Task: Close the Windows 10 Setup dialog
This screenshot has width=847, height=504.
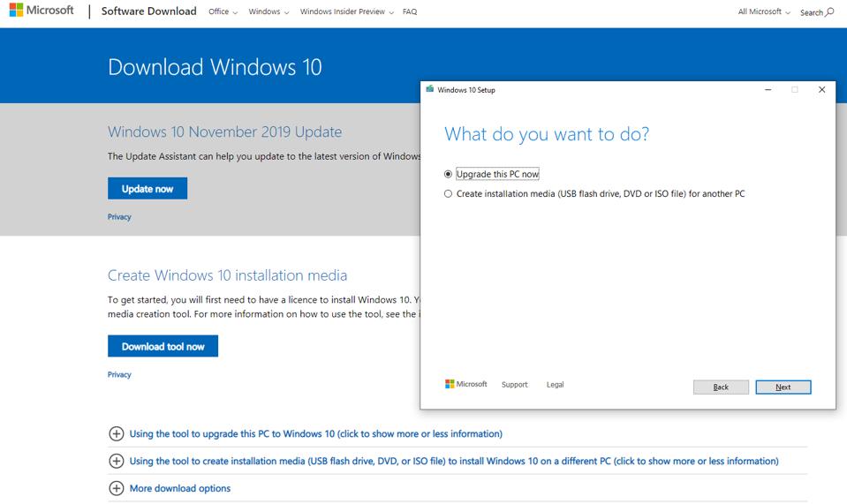Action: [821, 89]
